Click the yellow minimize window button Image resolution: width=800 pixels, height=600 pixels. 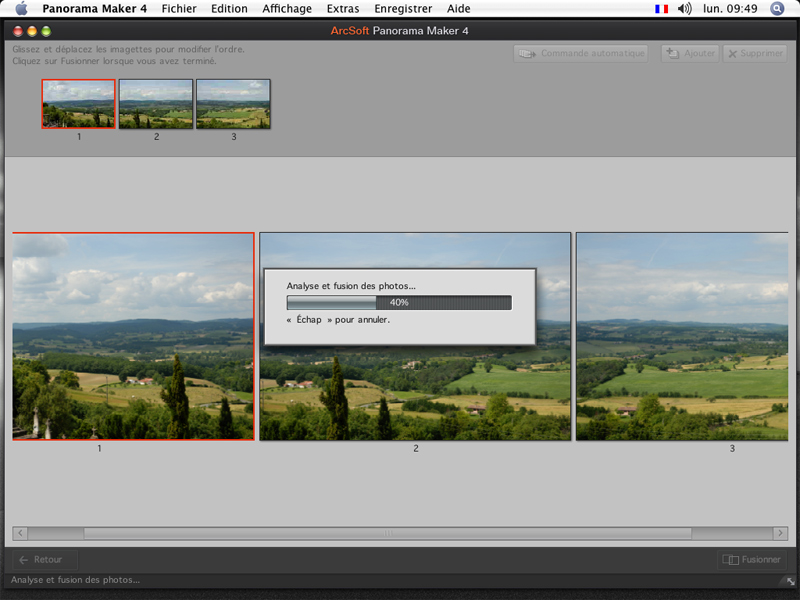(32, 31)
